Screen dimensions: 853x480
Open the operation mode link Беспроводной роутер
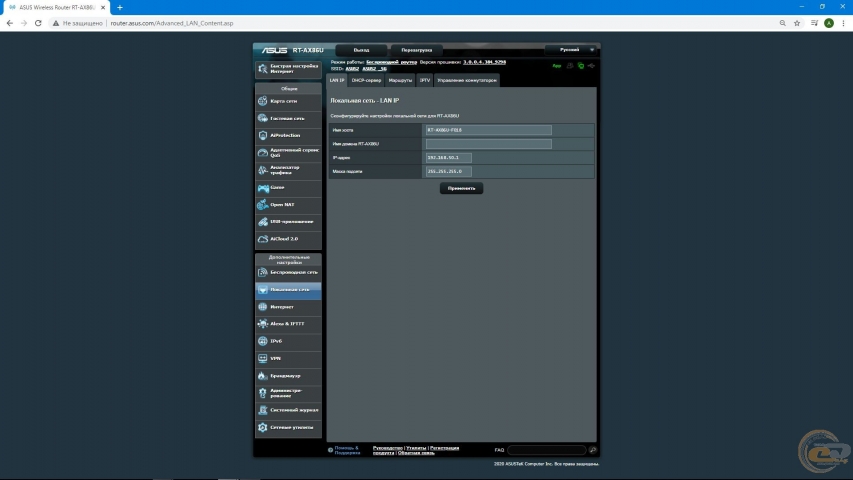391,62
